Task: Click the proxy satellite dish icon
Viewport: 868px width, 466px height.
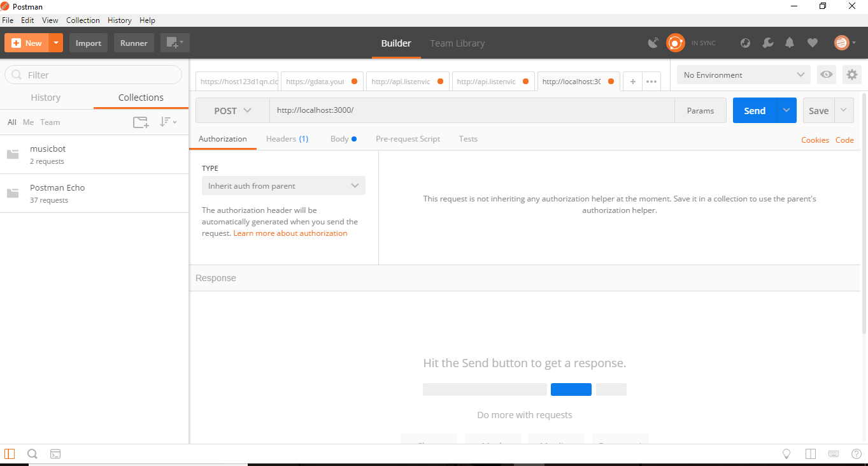Action: point(653,43)
